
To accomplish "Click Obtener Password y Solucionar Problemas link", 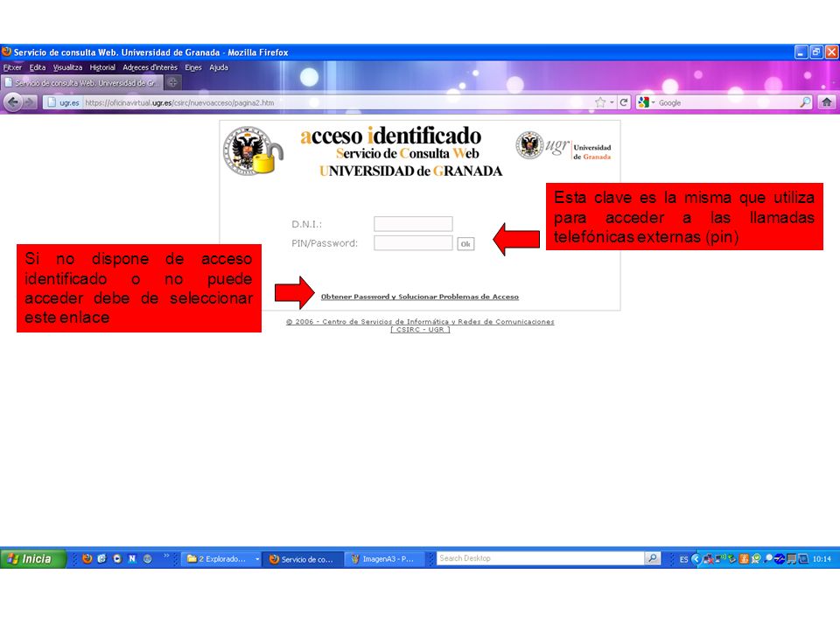I will pos(419,297).
